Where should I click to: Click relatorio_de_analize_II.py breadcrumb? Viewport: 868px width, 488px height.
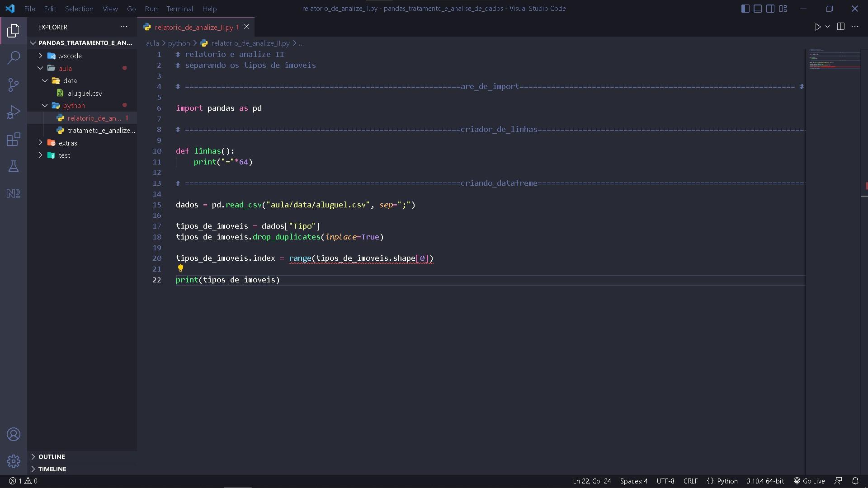(x=250, y=43)
